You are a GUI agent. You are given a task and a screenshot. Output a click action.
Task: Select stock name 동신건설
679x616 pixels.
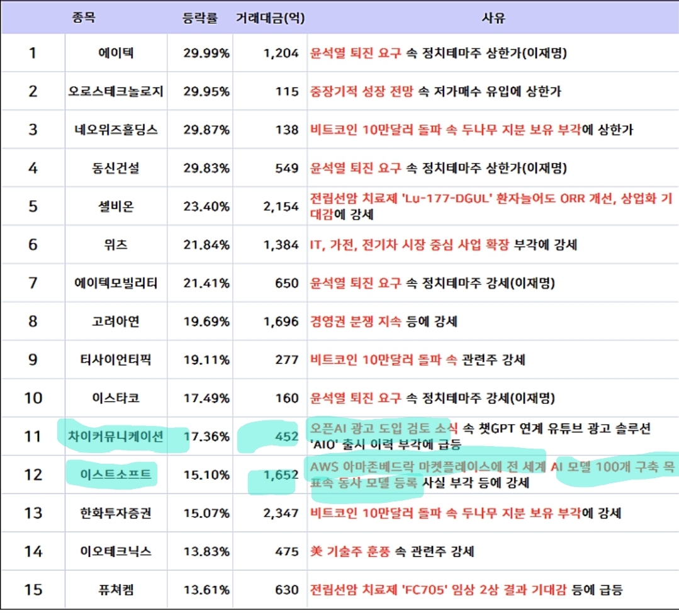coord(116,168)
